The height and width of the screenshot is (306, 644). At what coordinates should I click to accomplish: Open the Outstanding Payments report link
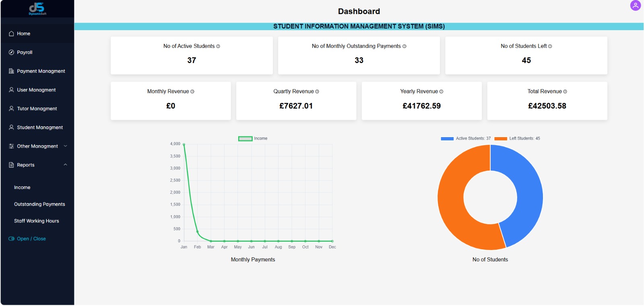(39, 204)
